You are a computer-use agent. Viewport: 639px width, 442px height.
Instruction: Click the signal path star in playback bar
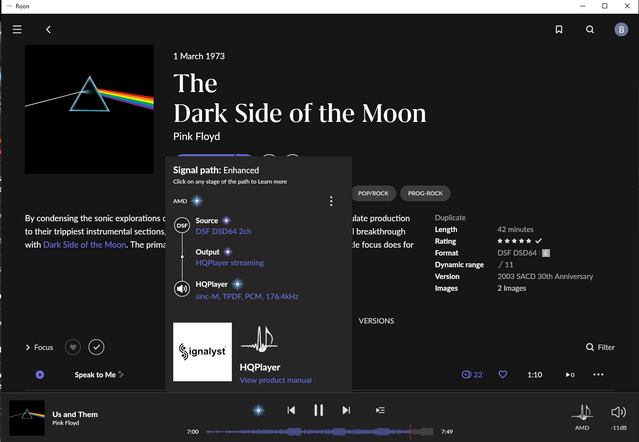point(258,410)
